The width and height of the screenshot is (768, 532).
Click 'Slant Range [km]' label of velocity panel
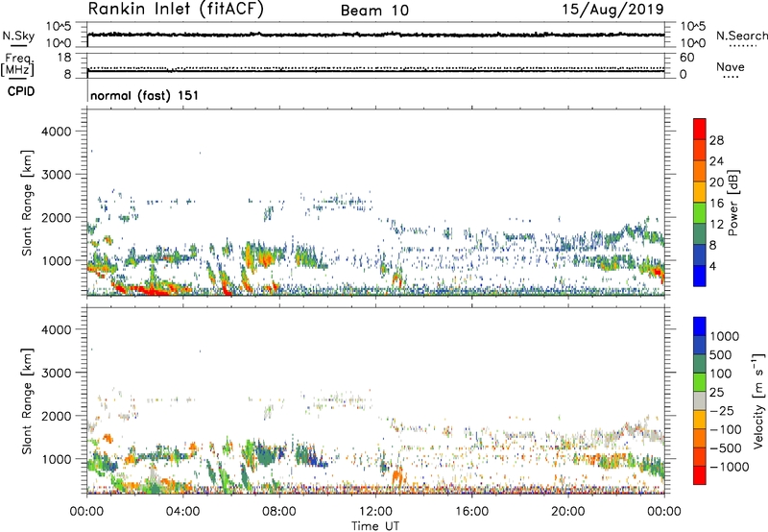click(x=27, y=401)
